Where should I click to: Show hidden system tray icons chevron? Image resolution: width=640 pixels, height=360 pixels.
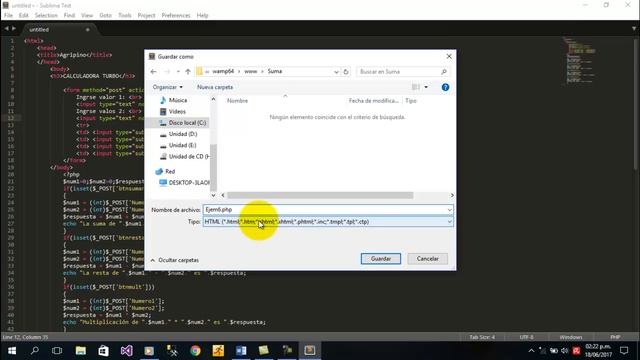[x=531, y=351]
